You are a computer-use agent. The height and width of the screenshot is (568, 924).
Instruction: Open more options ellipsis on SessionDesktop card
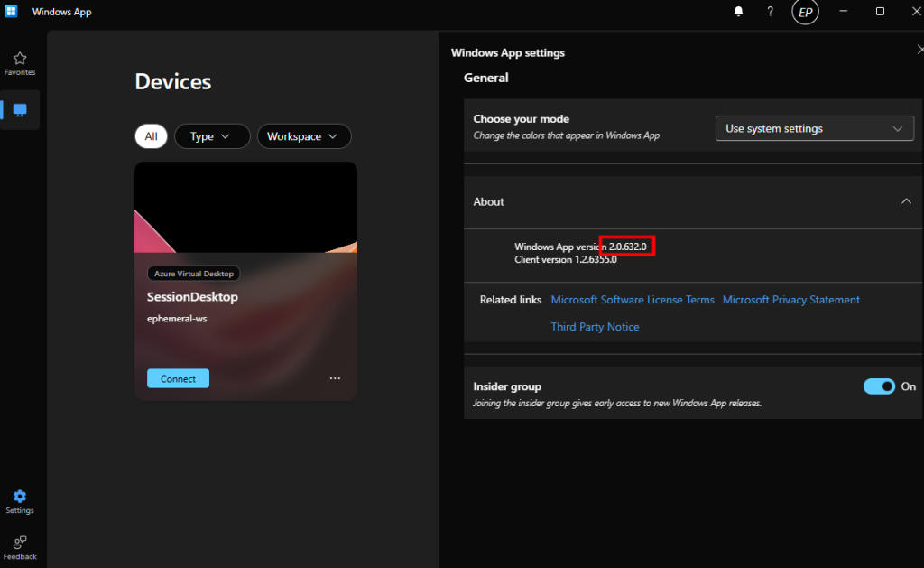pos(335,378)
